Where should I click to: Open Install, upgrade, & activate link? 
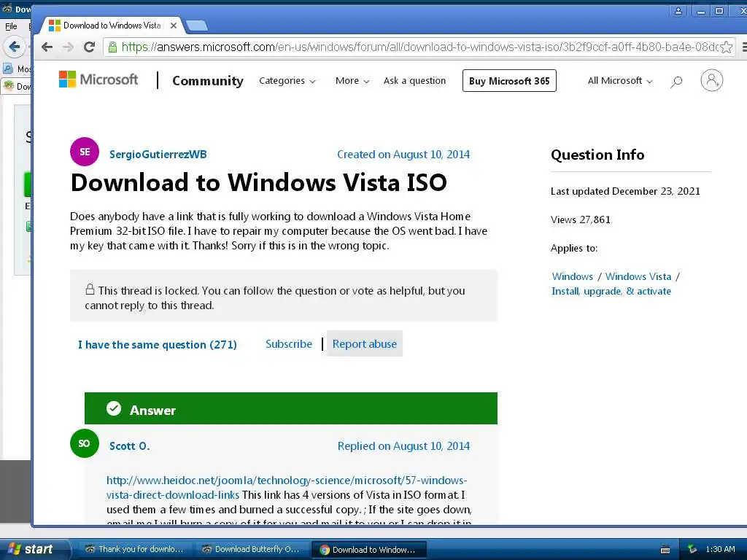pyautogui.click(x=611, y=292)
